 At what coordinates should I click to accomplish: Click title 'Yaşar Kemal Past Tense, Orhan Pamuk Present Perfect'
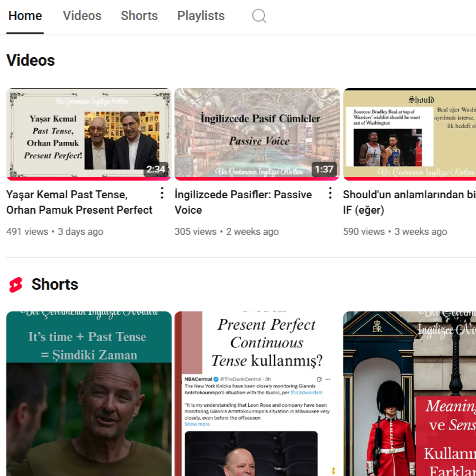tap(79, 202)
